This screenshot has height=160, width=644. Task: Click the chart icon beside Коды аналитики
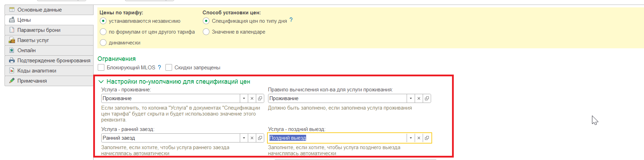point(12,71)
